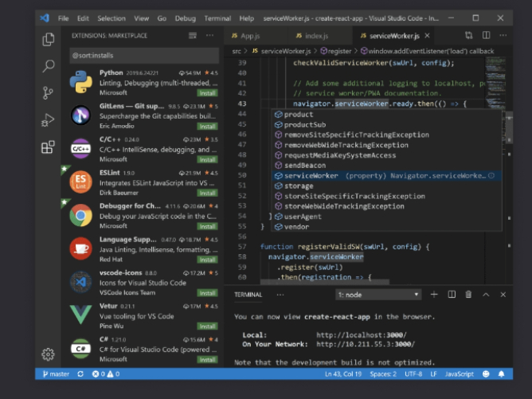Open the Help menu
This screenshot has width=532, height=399.
tap(247, 18)
